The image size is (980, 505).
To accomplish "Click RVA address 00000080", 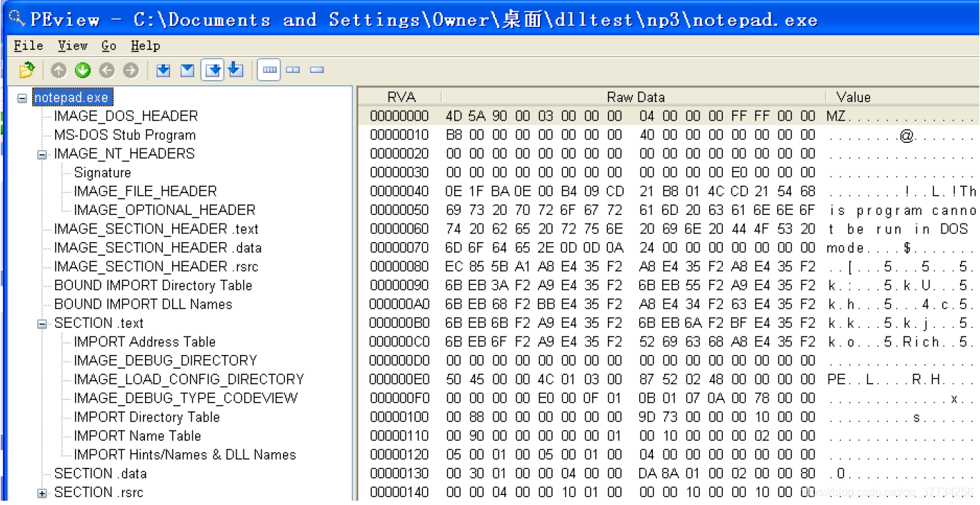I will click(x=399, y=266).
